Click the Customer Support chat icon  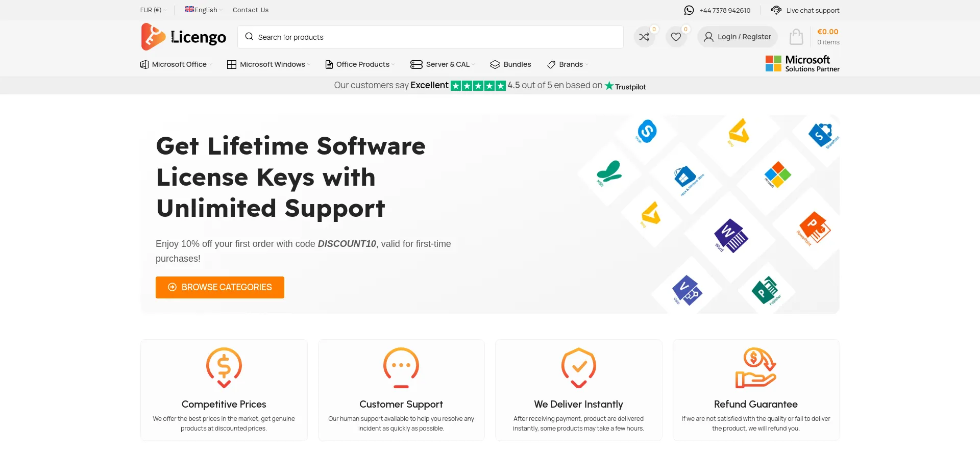click(x=401, y=368)
